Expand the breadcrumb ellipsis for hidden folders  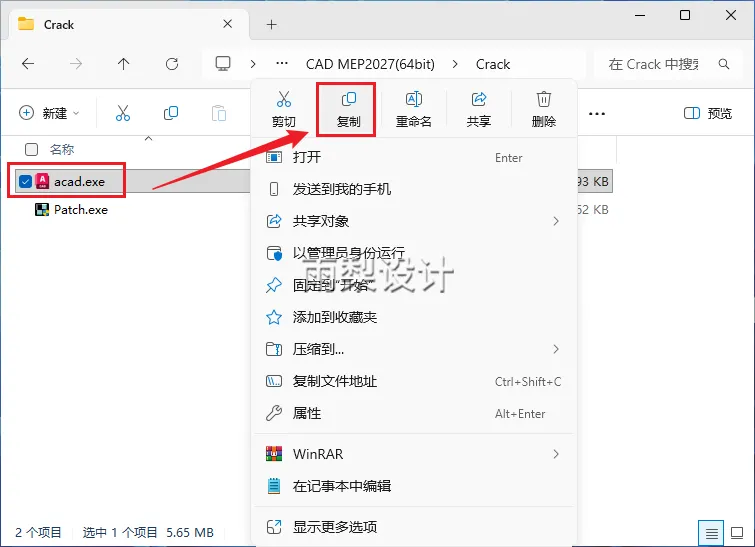(282, 64)
